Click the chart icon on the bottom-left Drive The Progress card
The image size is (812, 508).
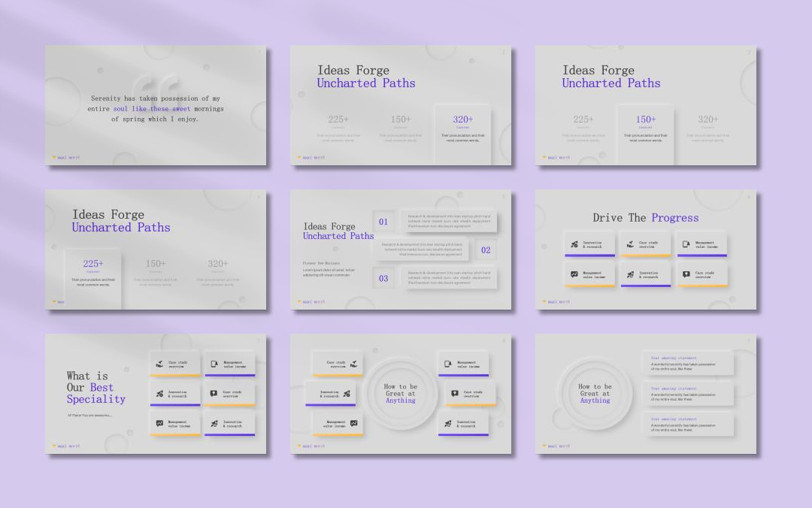(x=574, y=275)
